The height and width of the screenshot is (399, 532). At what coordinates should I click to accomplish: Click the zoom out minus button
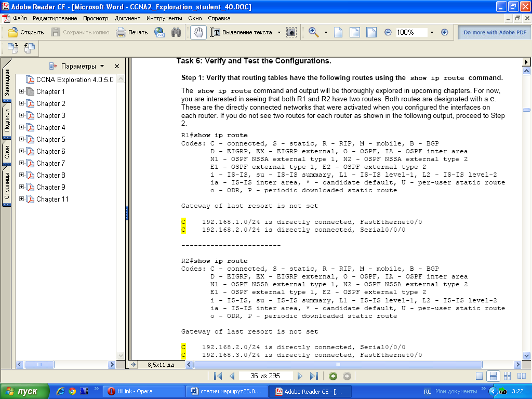[x=388, y=32]
